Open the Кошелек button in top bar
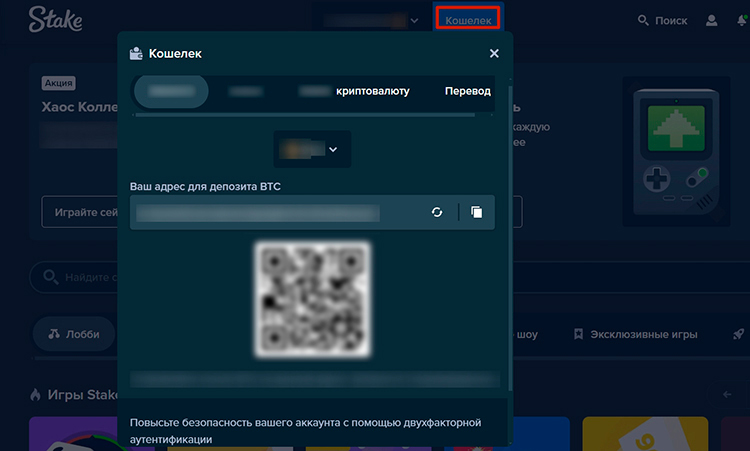 (x=468, y=19)
